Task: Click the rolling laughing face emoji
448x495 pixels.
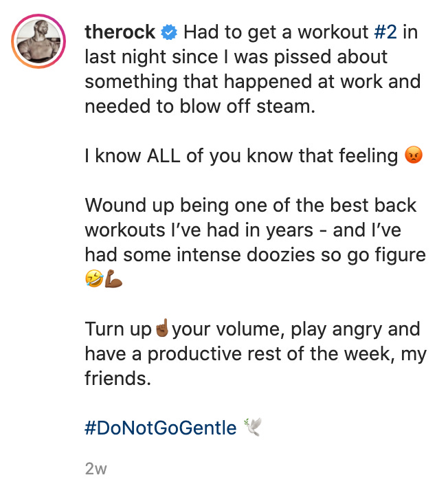Action: tap(93, 280)
